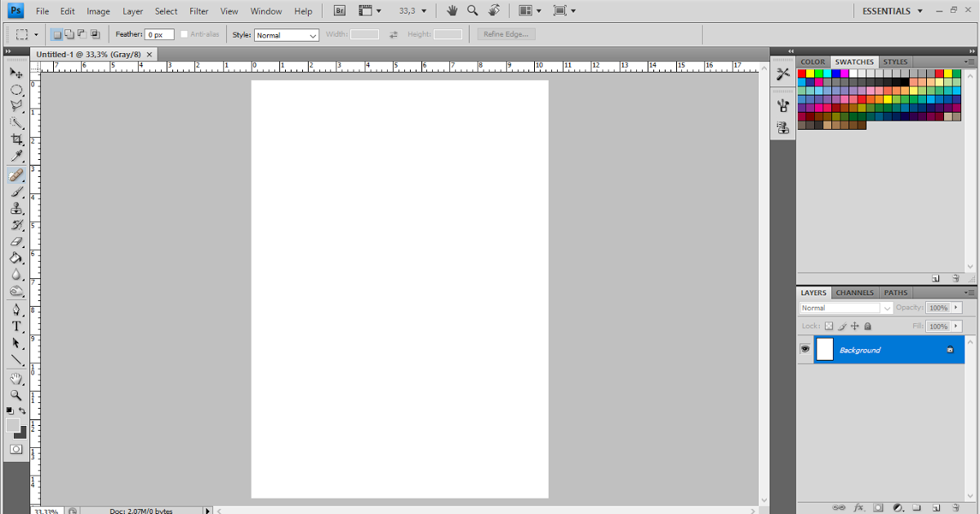980x514 pixels.
Task: Select the Magic Wand tool
Action: [16, 123]
